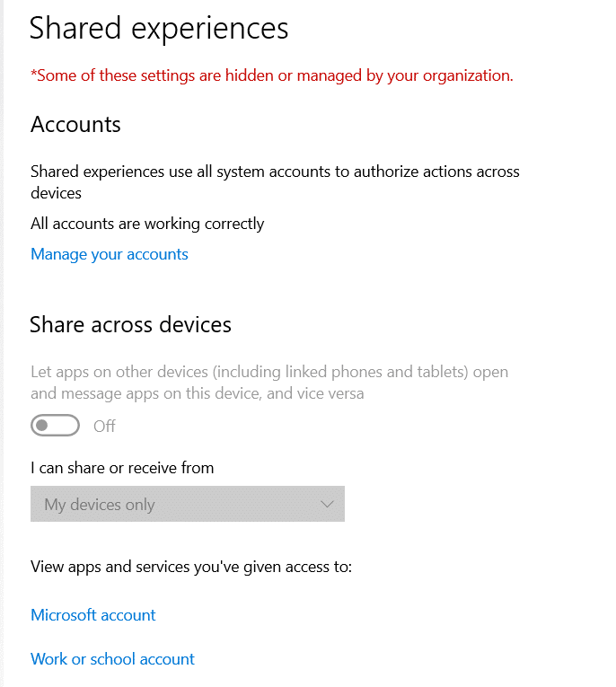
Task: Click the word devices under the Accounts description
Action: tap(56, 193)
